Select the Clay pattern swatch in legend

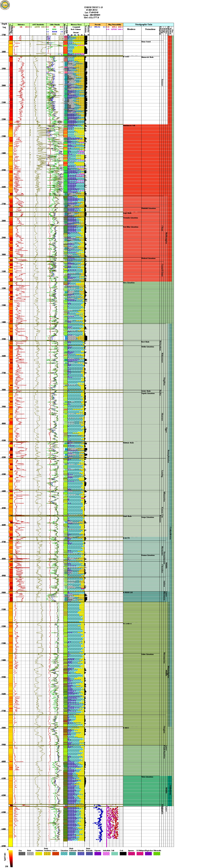pyautogui.click(x=22, y=854)
